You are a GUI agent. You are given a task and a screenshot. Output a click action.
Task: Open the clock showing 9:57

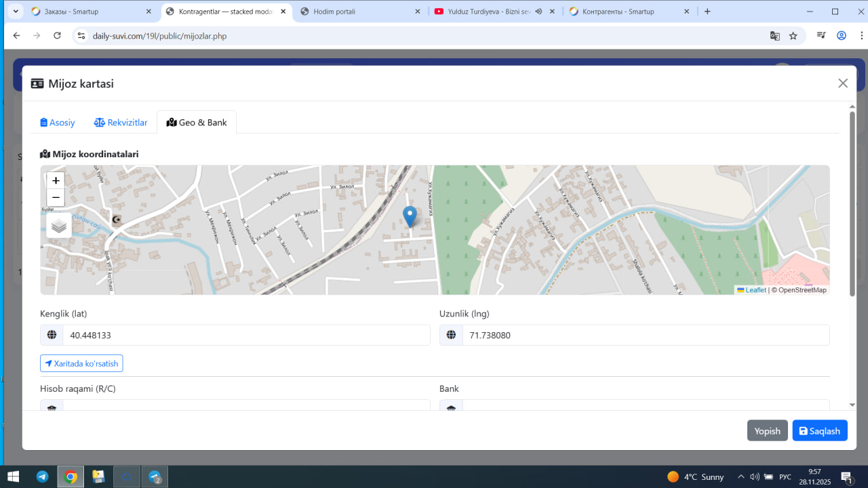814,476
